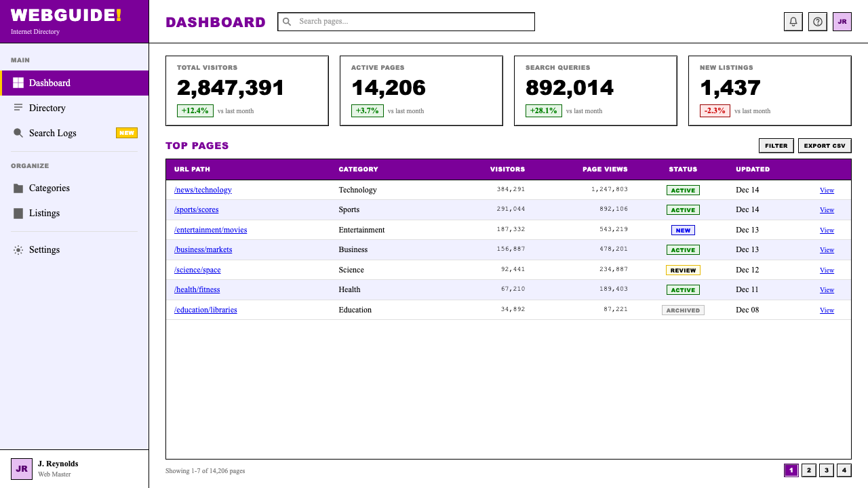Select the Search Queries stat card

tap(595, 91)
